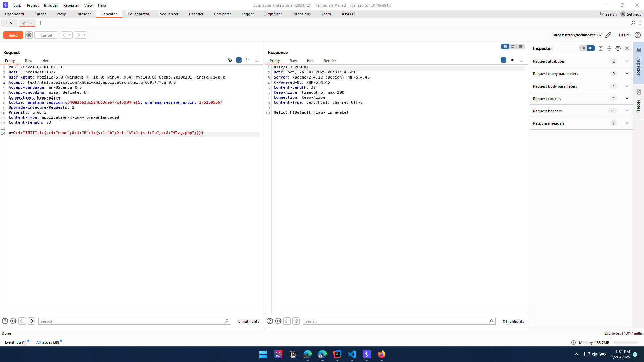Open the history back dropdown arrow
Screen dimensions: 644x362
coord(70,35)
